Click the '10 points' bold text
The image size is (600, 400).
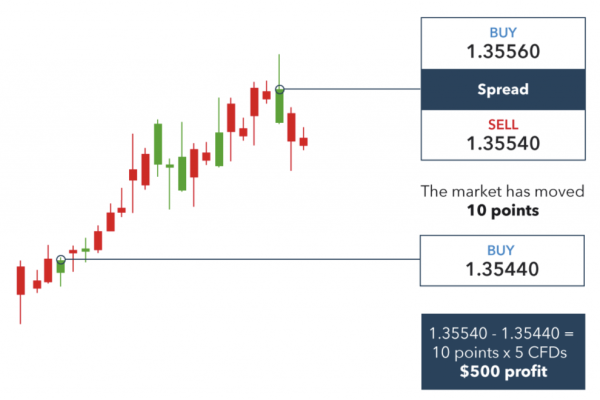[x=503, y=210]
